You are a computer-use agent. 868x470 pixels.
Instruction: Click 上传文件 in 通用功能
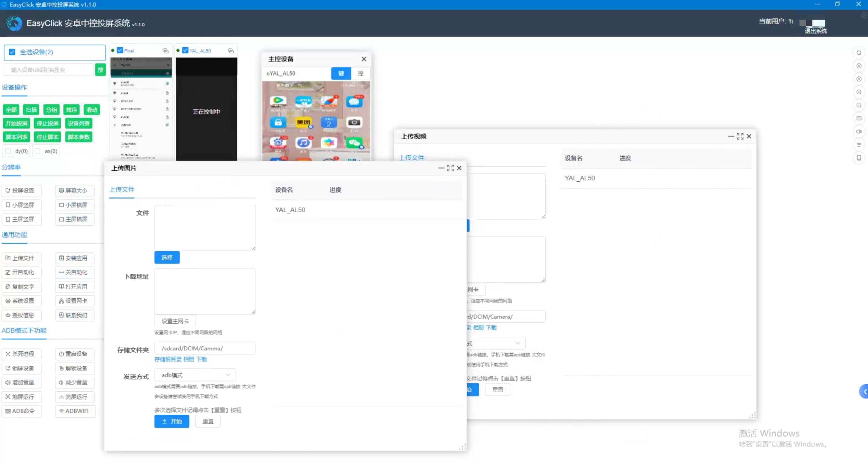21,258
